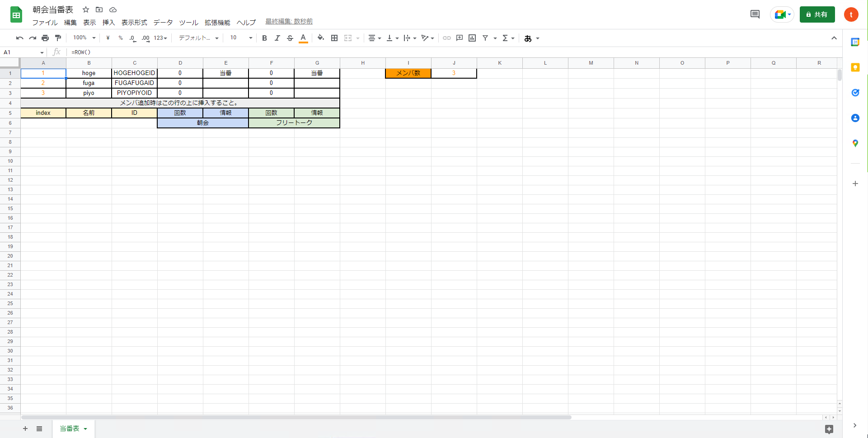Screen dimensions: 868x438
Task: Open merge cells options arrow
Action: (358, 38)
